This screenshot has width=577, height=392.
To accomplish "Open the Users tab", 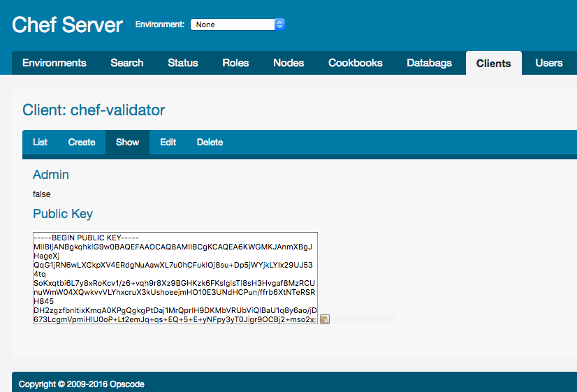I will click(x=548, y=63).
